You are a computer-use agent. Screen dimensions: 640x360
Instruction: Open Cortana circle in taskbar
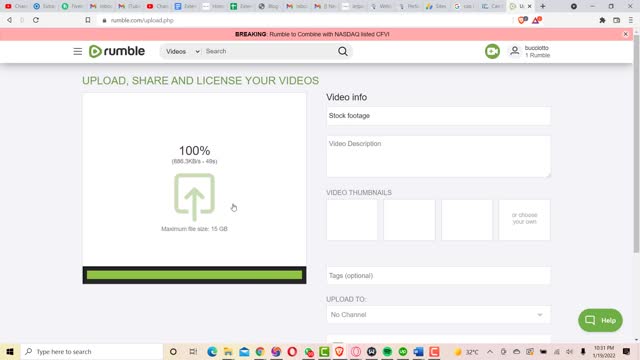point(173,351)
